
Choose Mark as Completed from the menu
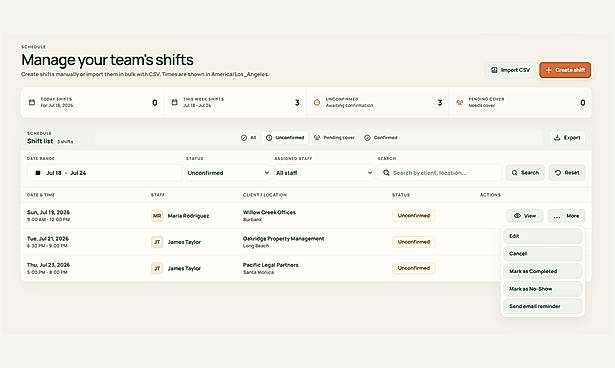pyautogui.click(x=542, y=271)
